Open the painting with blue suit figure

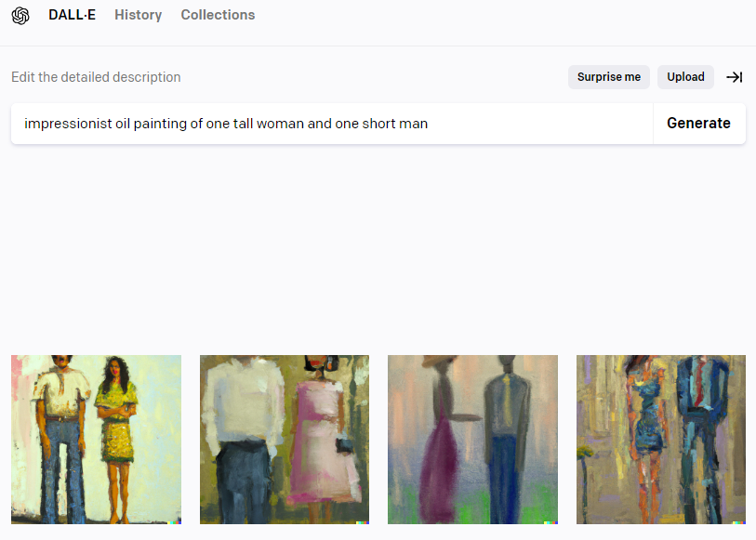[661, 440]
